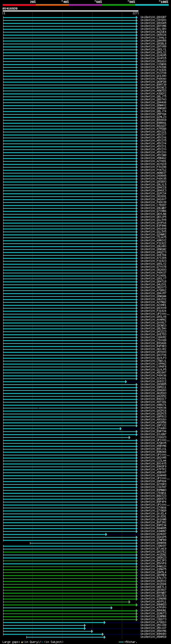Click the arrowhead ending the Q70KR0 hit

point(121,429)
